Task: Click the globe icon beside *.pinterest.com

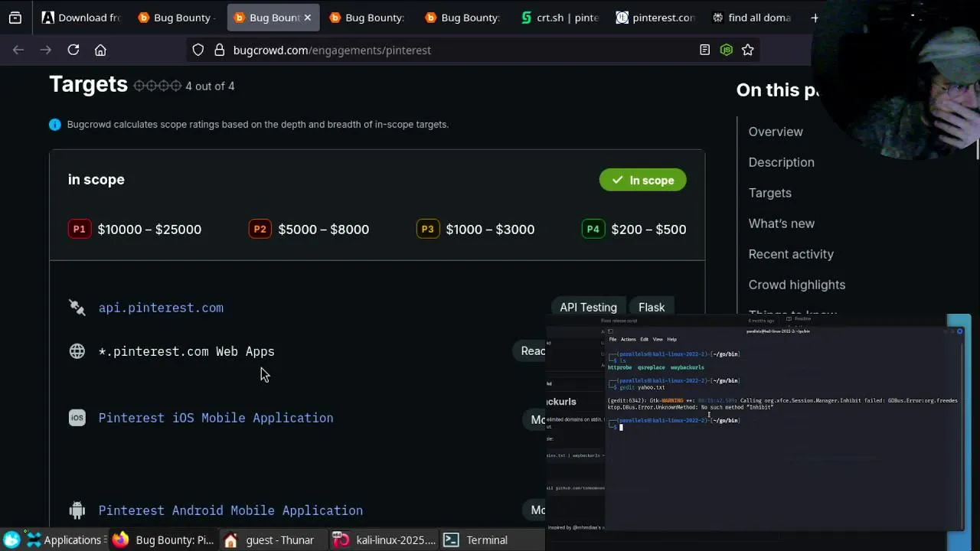Action: coord(77,351)
